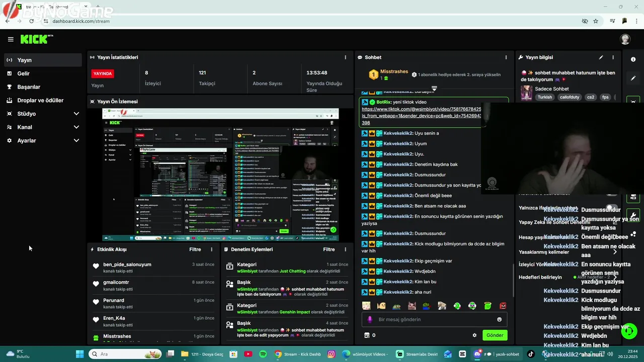Select Droplar ve ödüller in sidebar
The height and width of the screenshot is (362, 644).
(43, 101)
